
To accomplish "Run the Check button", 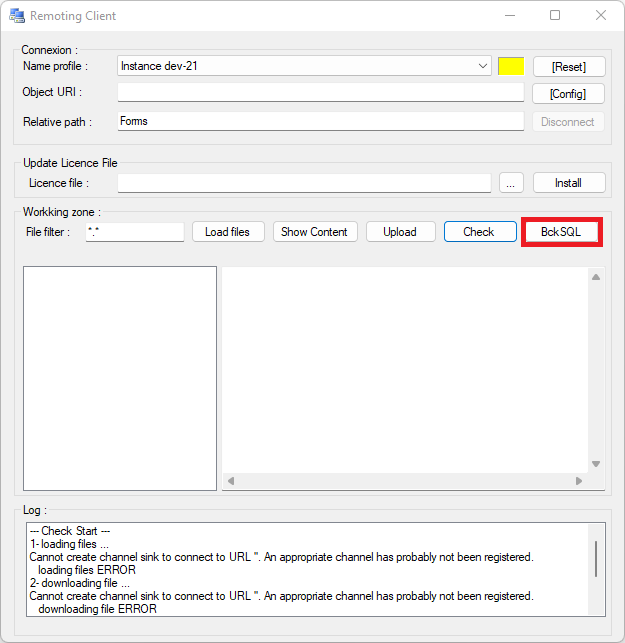I will pyautogui.click(x=479, y=232).
